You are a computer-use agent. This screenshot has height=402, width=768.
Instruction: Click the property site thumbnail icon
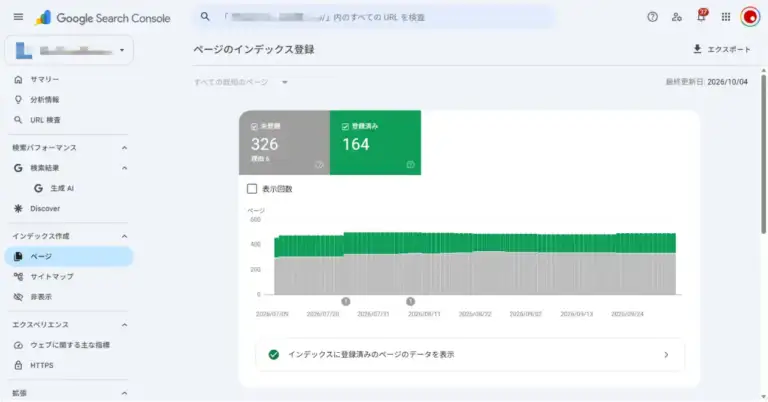point(24,50)
